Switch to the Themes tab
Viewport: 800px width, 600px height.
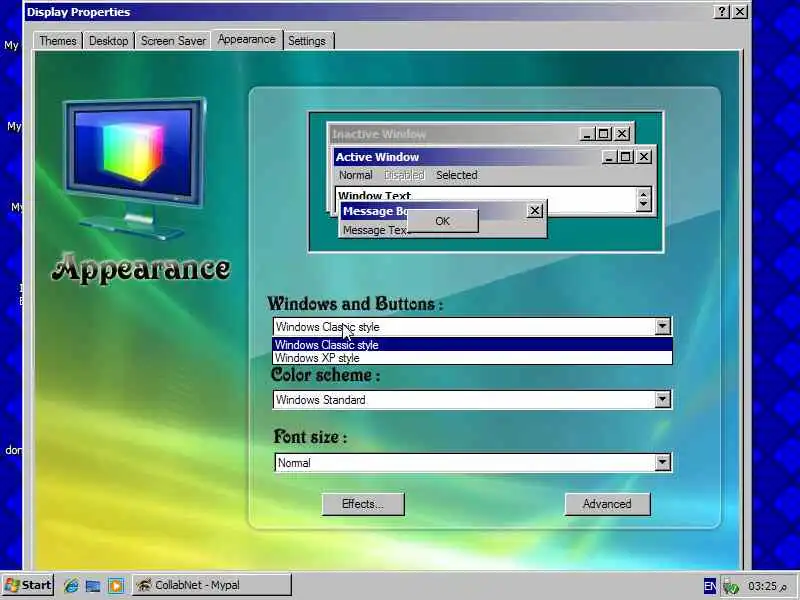(x=58, y=41)
